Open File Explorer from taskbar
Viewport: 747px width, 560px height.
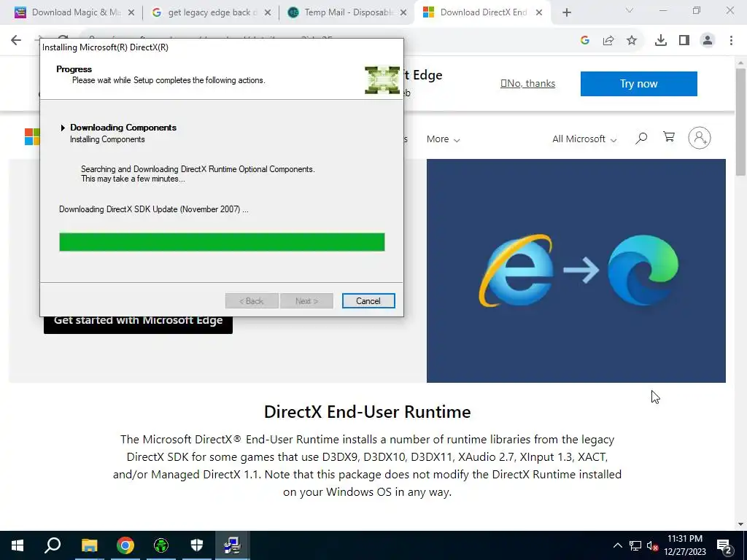(x=89, y=545)
